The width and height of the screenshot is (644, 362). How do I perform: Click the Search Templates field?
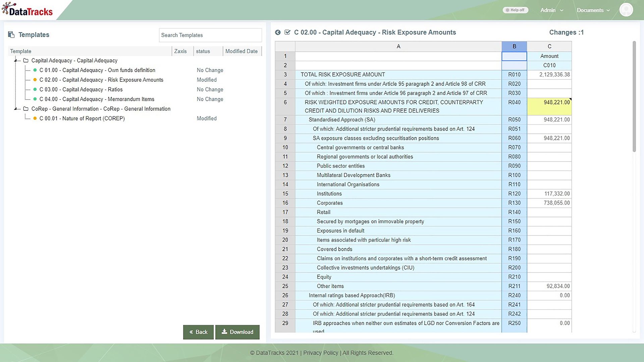pyautogui.click(x=210, y=35)
